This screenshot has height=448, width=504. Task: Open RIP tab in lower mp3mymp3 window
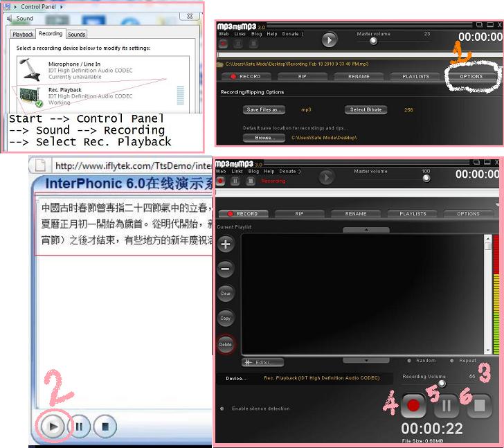pos(299,214)
